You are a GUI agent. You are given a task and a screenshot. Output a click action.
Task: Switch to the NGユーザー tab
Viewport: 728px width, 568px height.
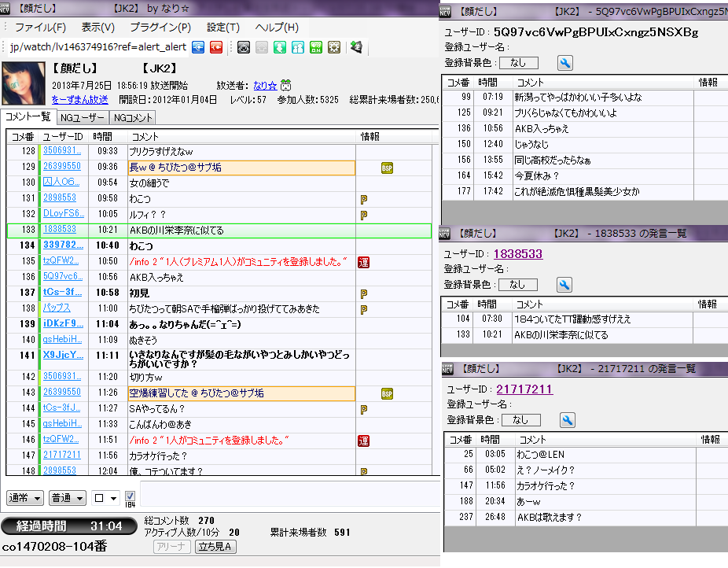(83, 117)
